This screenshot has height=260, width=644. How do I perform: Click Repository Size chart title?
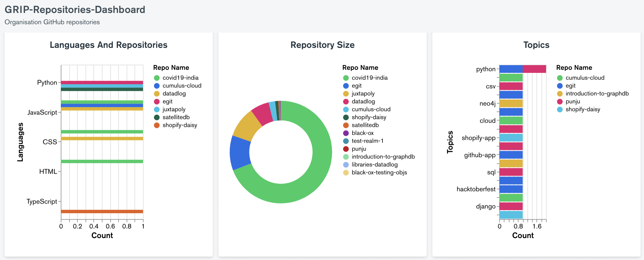coord(323,45)
